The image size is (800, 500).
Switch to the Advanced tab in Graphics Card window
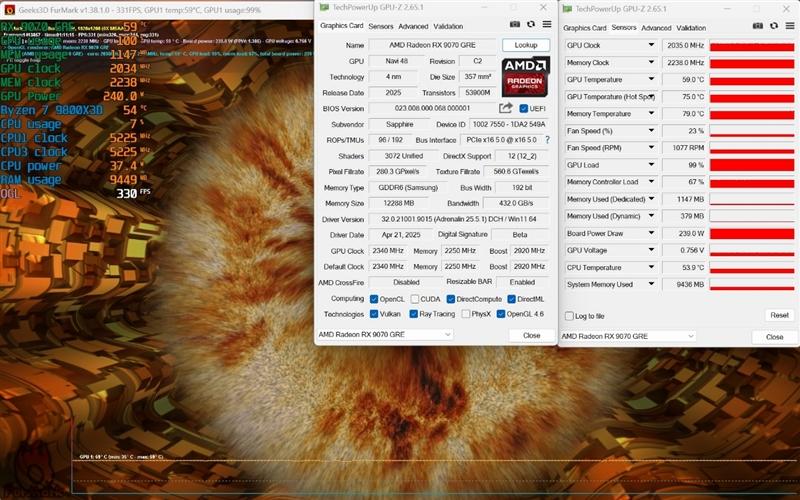(413, 27)
